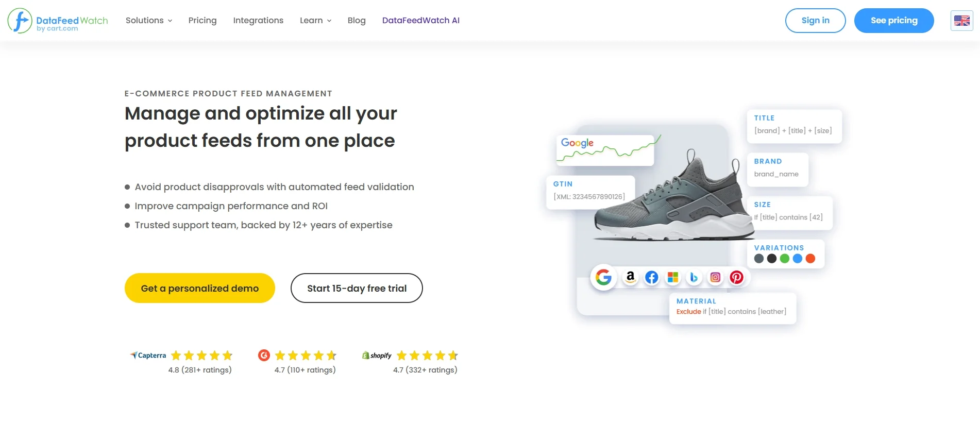Click the "Improve campaign performance and ROI" bullet
The height and width of the screenshot is (422, 980).
(231, 206)
